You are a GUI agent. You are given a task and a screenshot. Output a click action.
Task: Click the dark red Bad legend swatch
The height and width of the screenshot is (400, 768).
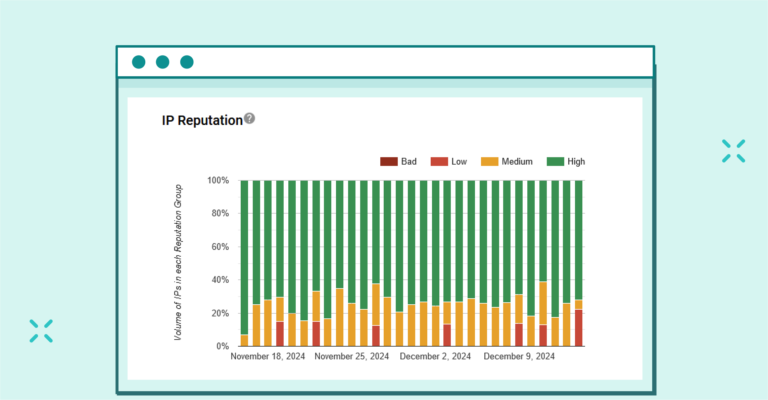[388, 161]
